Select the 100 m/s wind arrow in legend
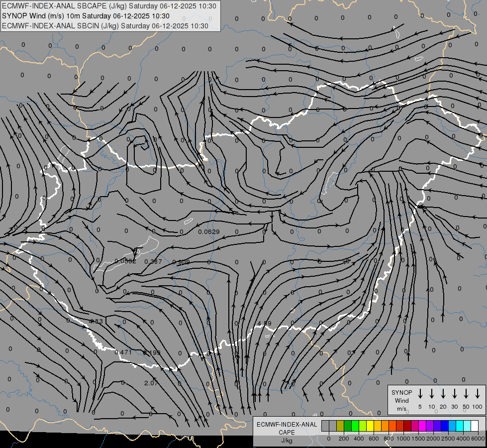The height and width of the screenshot is (448, 487). tap(478, 394)
